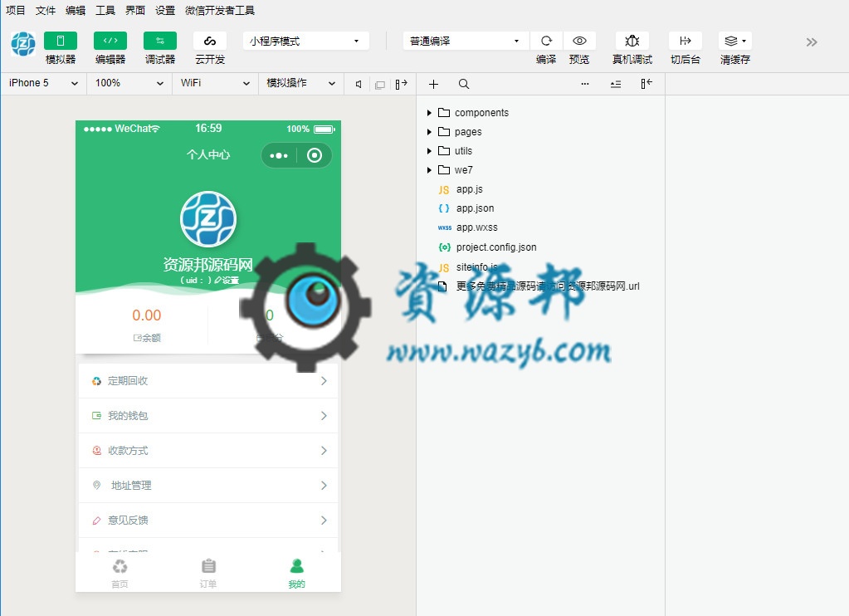Expand the toolbar overflow chevrons
849x616 pixels.
811,42
